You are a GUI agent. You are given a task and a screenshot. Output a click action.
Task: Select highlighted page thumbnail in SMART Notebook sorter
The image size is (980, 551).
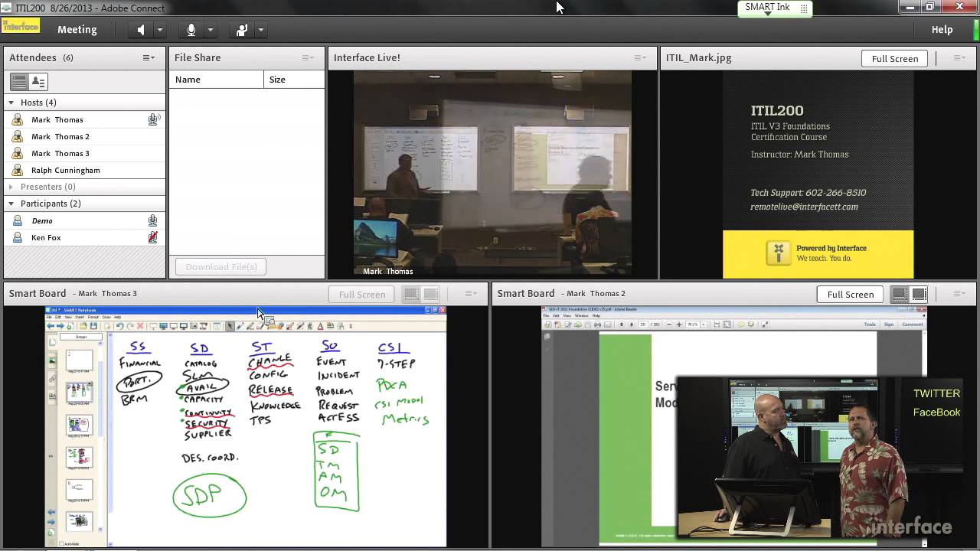79,391
